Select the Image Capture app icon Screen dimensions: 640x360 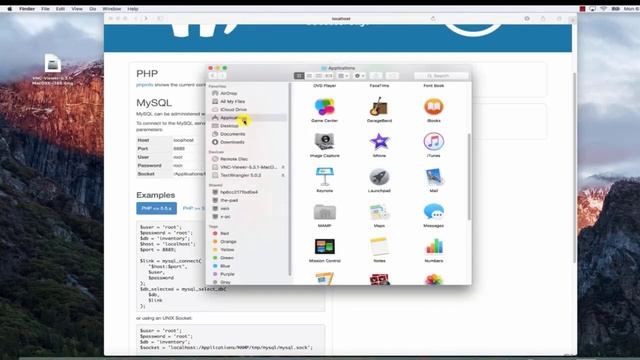click(324, 142)
